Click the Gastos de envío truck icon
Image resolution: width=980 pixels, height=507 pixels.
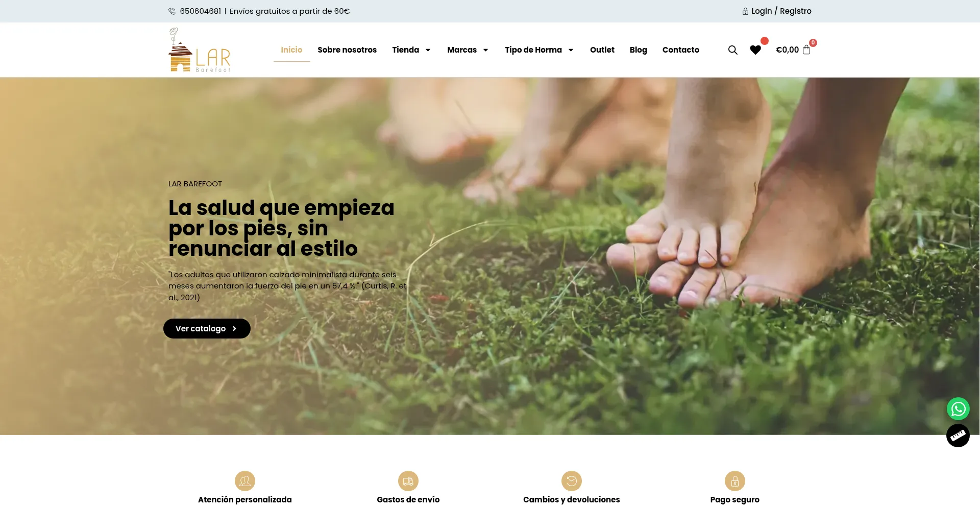click(408, 481)
